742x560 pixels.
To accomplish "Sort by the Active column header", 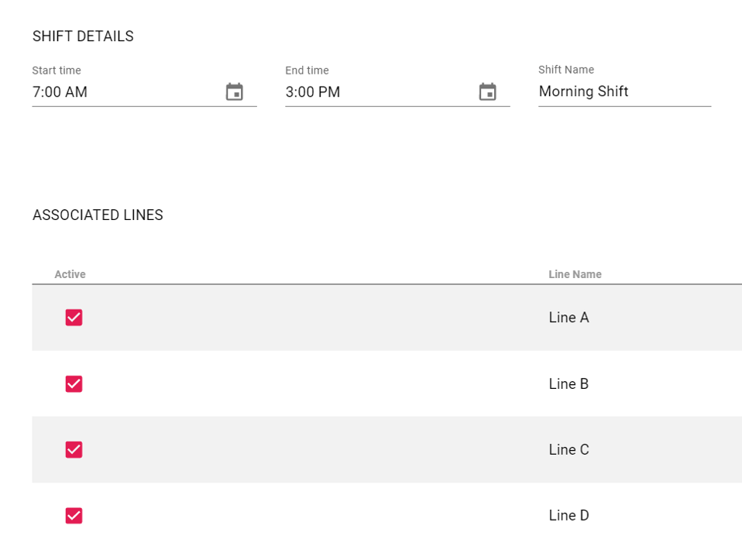I will [x=70, y=274].
